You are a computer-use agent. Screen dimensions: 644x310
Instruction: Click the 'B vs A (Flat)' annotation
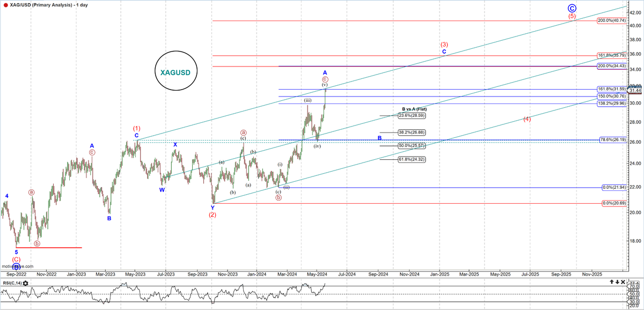point(414,109)
